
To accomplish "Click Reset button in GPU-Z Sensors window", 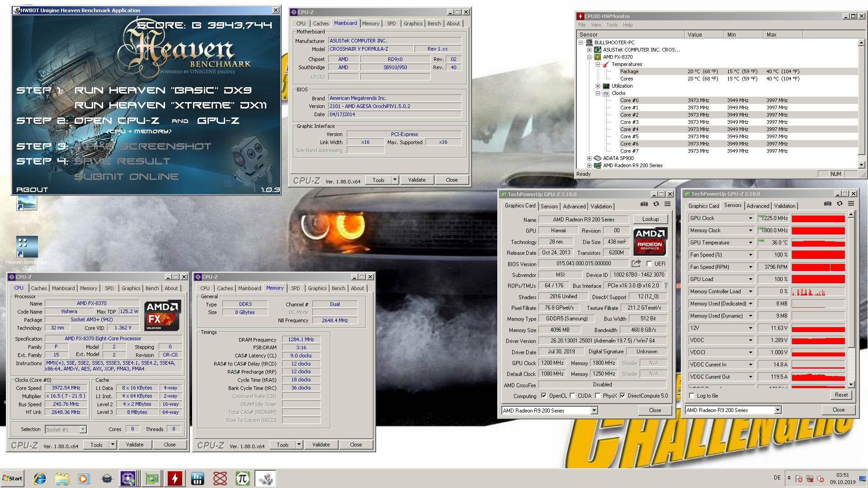I will pos(841,395).
